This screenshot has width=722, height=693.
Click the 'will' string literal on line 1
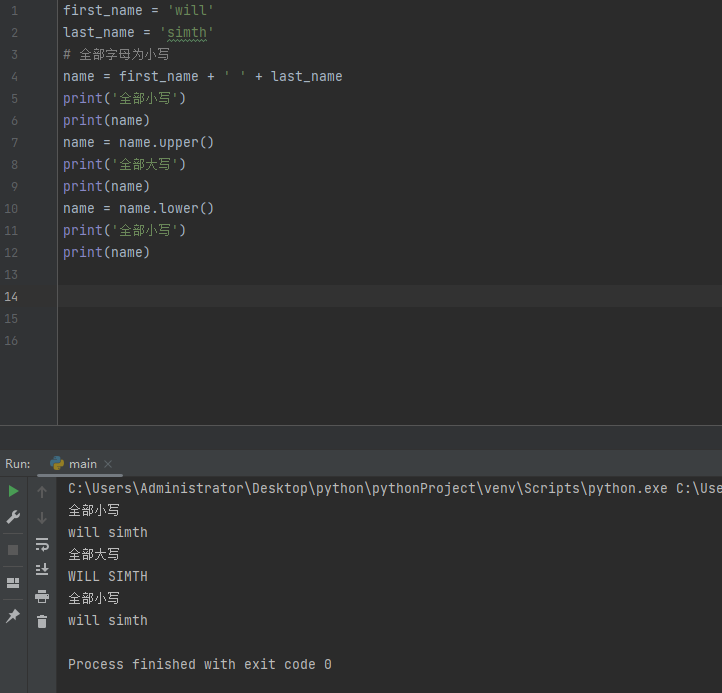190,11
